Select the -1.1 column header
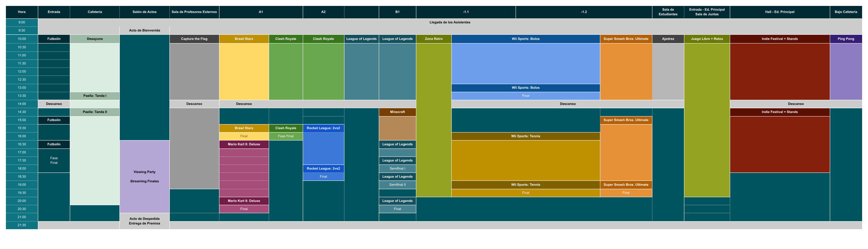 tap(466, 12)
